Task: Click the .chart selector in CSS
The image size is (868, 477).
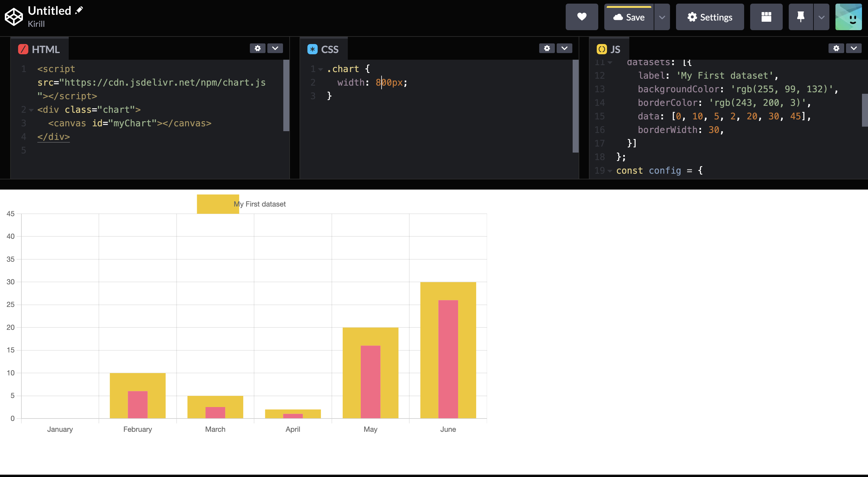Action: coord(343,69)
